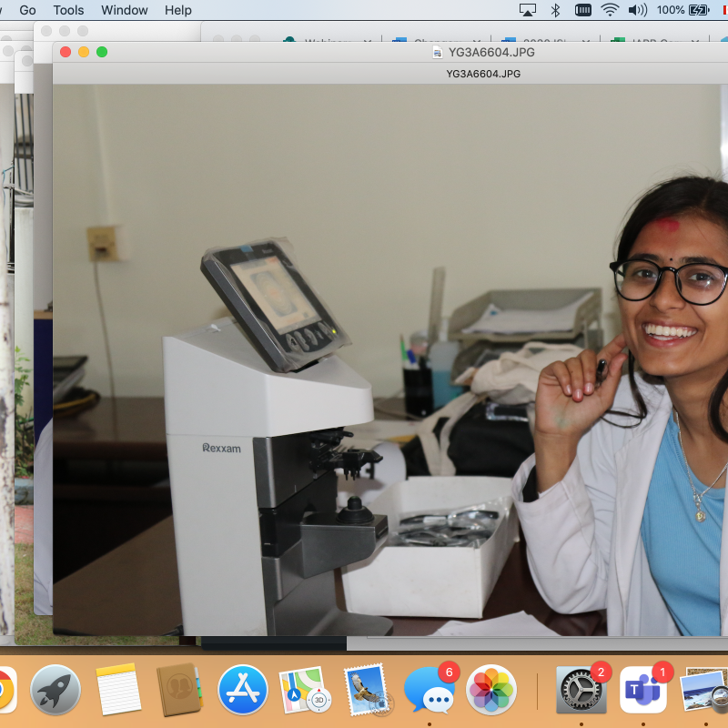Click the volume speaker icon
Viewport: 728px width, 728px height.
tap(638, 10)
